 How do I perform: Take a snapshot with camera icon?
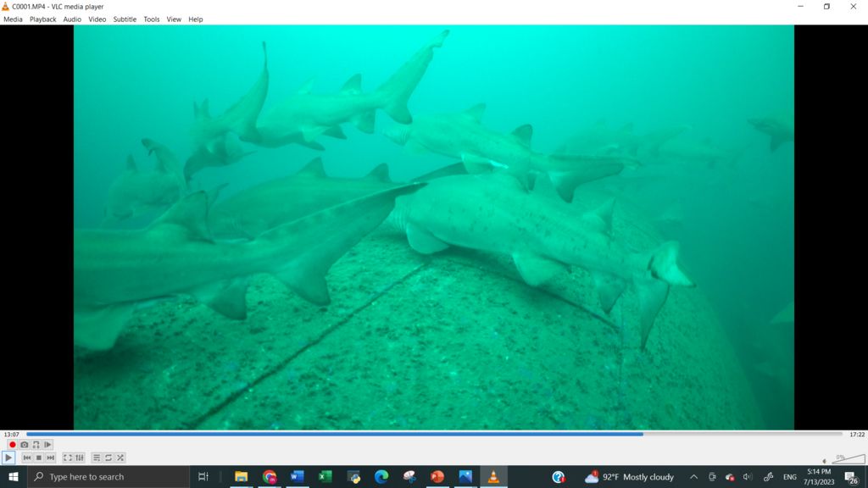click(24, 445)
